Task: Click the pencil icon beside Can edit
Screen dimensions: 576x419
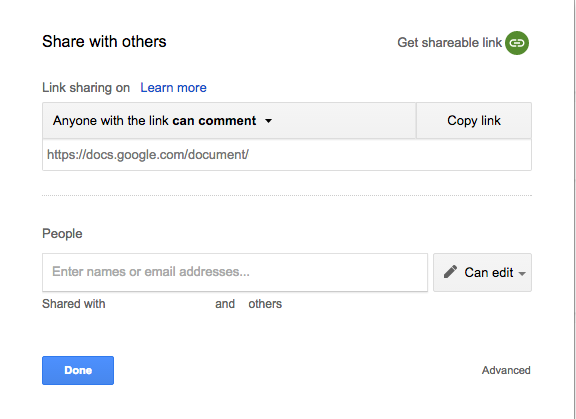Action: (x=450, y=272)
